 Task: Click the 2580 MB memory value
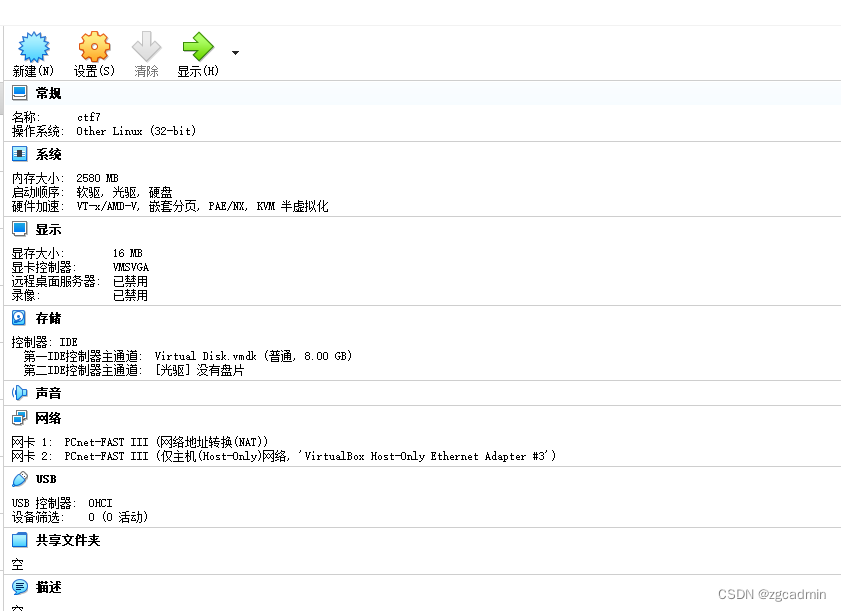(x=97, y=178)
